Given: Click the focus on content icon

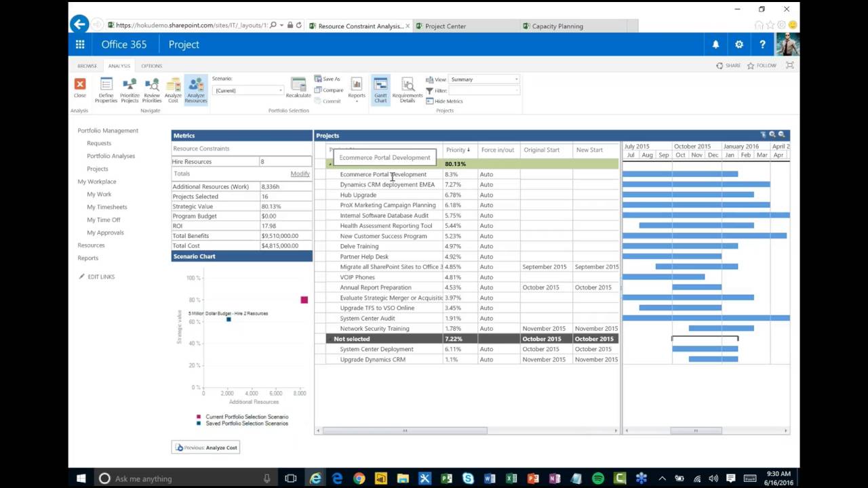Looking at the screenshot, I should click(789, 66).
